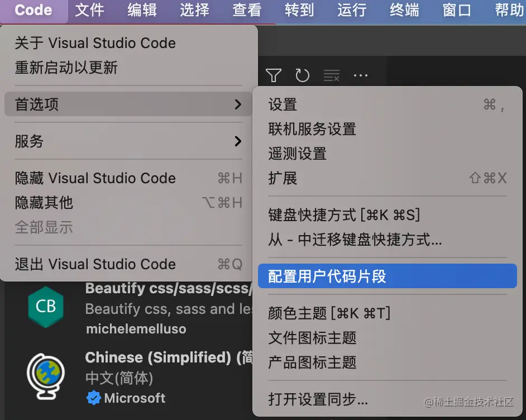Open the 运行 menu
Image resolution: width=526 pixels, height=420 pixels.
click(352, 10)
